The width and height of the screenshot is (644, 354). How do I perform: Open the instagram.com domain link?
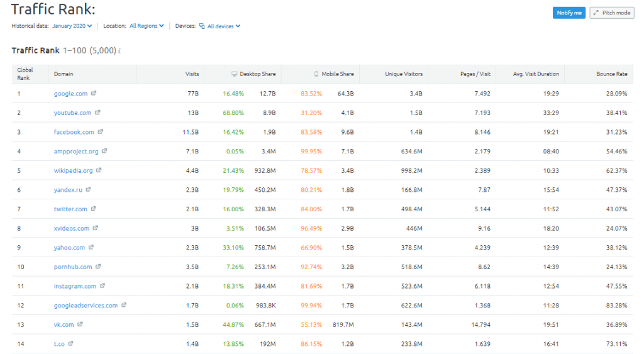75,286
